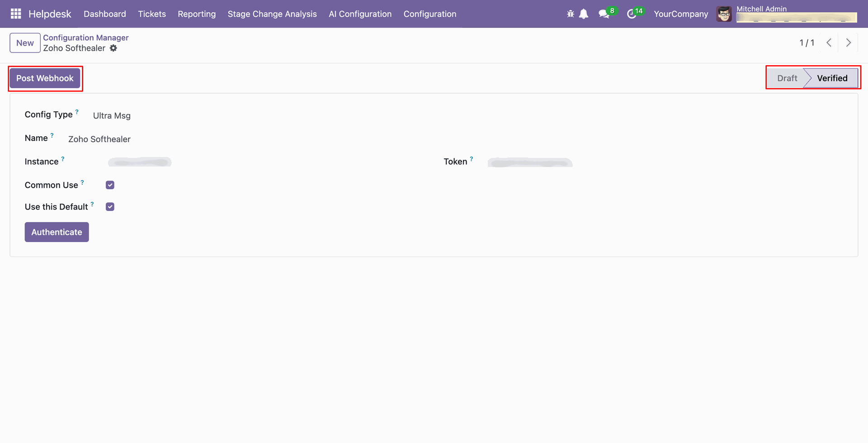Open the Mitchell Admin user menu

(x=787, y=14)
